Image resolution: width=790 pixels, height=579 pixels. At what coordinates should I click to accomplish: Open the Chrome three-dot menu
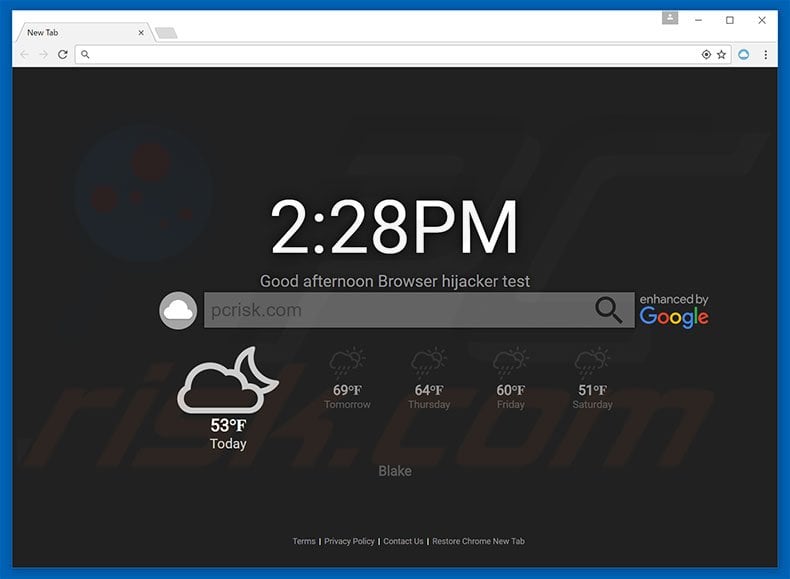tap(766, 54)
